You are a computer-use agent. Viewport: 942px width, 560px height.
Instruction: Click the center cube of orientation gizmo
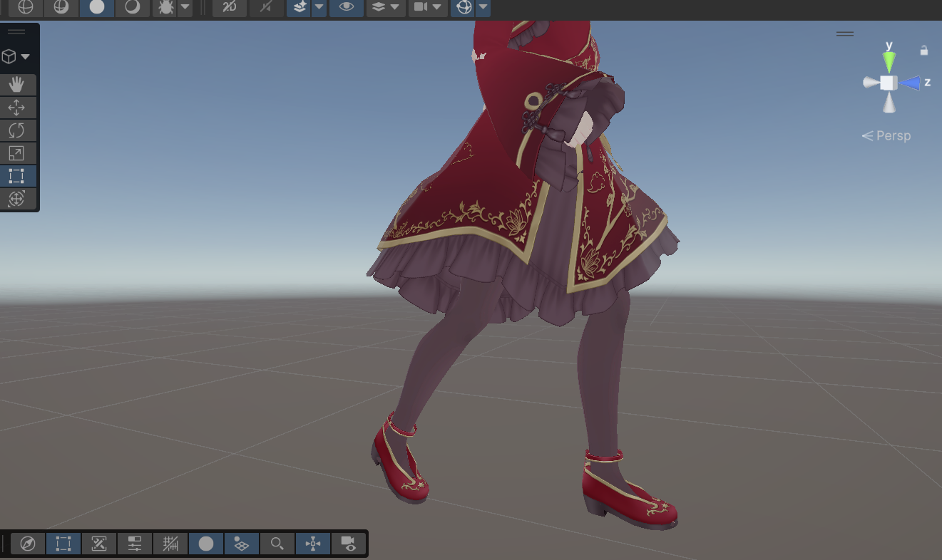[x=889, y=83]
